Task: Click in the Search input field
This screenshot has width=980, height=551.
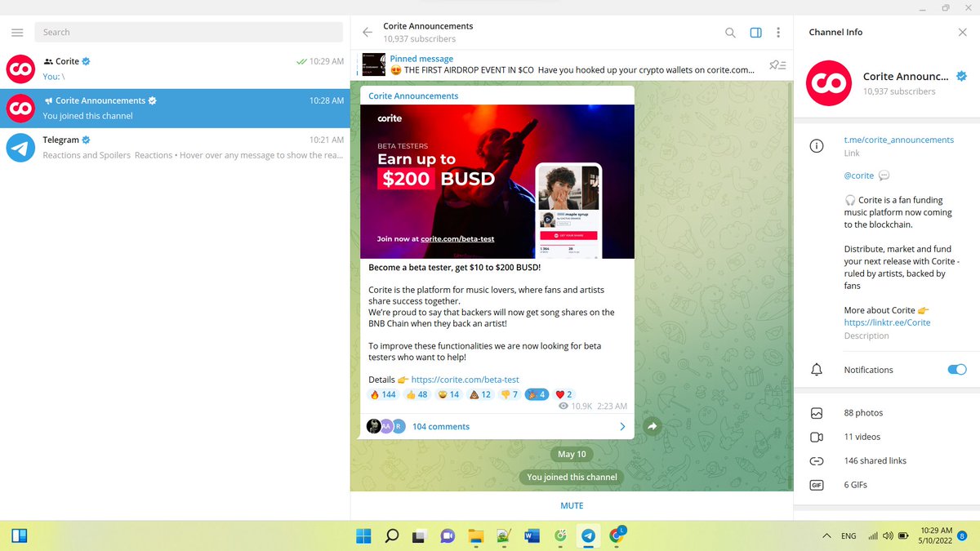Action: pyautogui.click(x=189, y=33)
